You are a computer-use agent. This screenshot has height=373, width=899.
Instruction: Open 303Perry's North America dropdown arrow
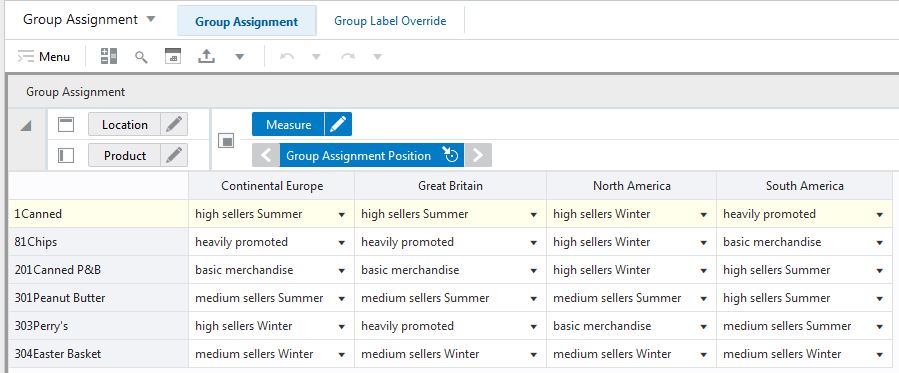(x=703, y=327)
